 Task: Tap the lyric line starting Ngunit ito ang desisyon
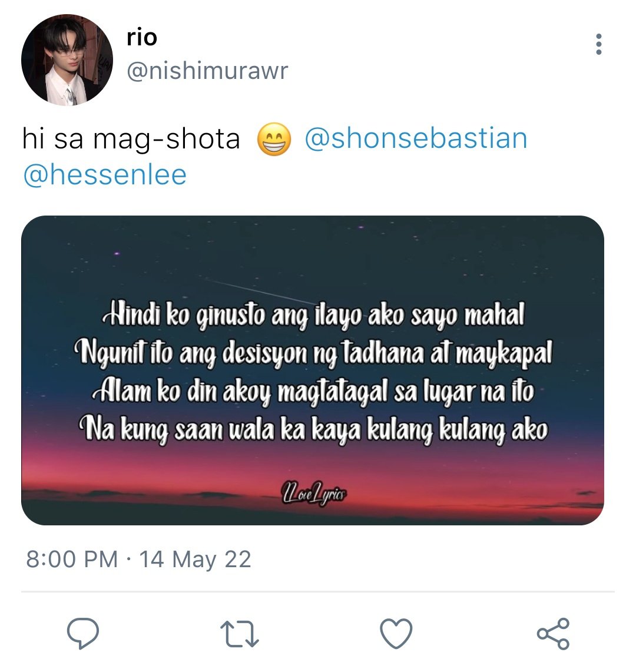click(313, 353)
